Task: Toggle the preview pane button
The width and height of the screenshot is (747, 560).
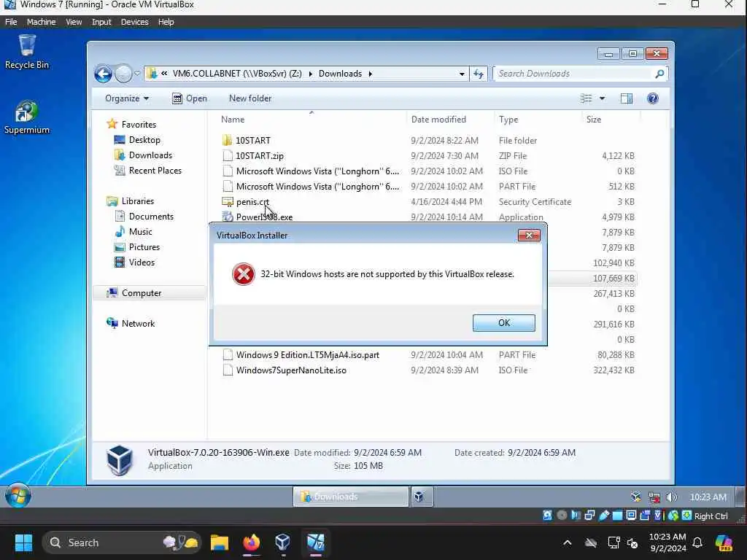Action: coord(627,98)
